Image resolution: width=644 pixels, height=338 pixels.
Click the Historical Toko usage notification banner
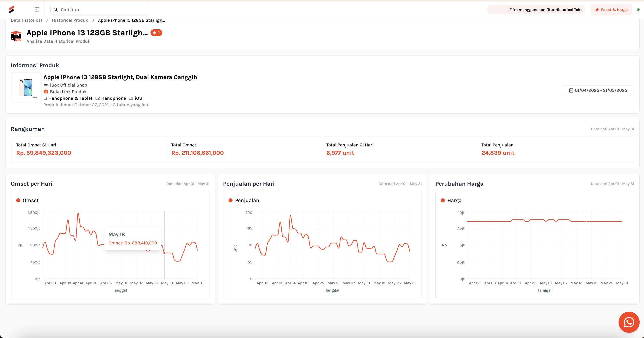coord(536,9)
